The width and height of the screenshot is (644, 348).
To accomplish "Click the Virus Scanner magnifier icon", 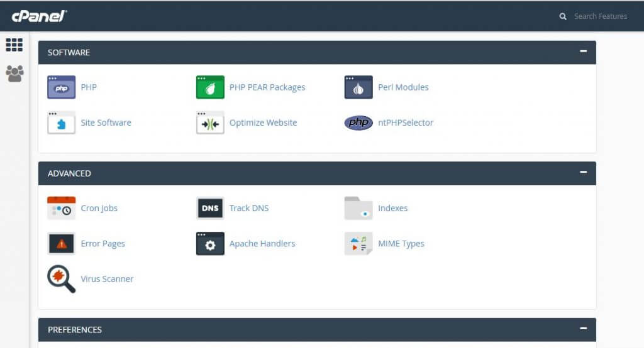I will pos(61,279).
